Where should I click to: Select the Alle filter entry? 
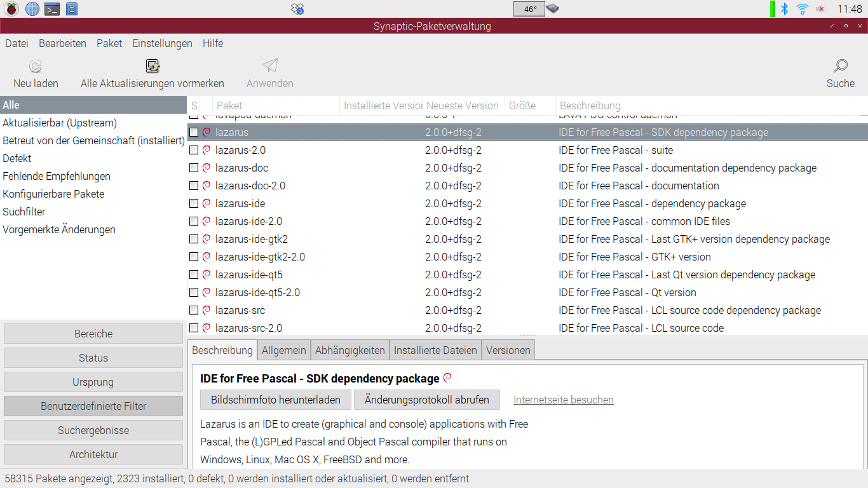93,105
